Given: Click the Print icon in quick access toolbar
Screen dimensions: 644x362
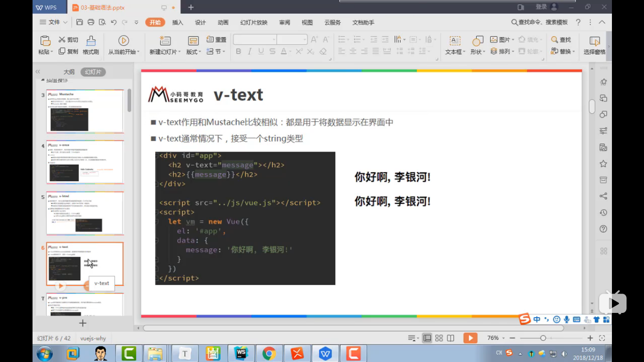Looking at the screenshot, I should 91,22.
